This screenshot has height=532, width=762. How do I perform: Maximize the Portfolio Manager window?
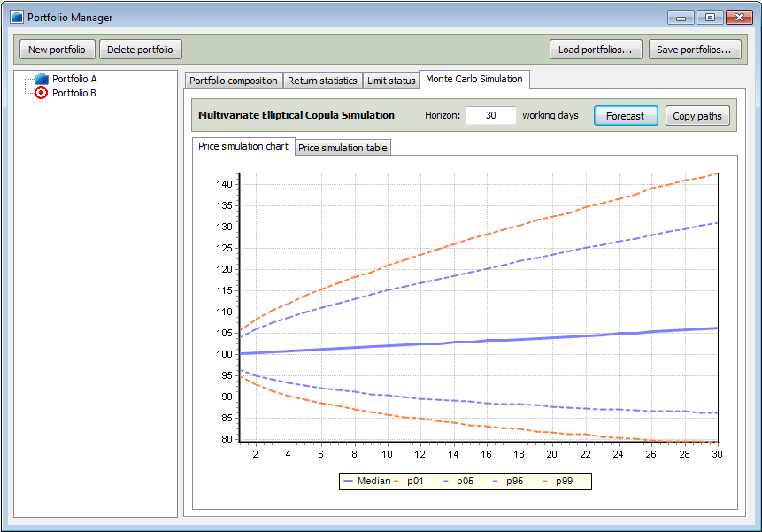click(x=710, y=18)
